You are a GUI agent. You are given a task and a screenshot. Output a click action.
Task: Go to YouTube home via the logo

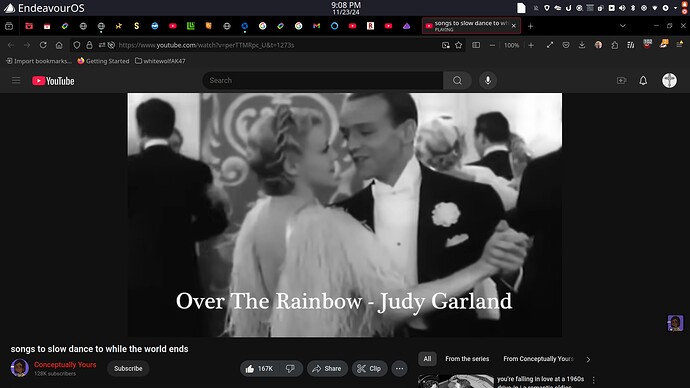[x=53, y=81]
